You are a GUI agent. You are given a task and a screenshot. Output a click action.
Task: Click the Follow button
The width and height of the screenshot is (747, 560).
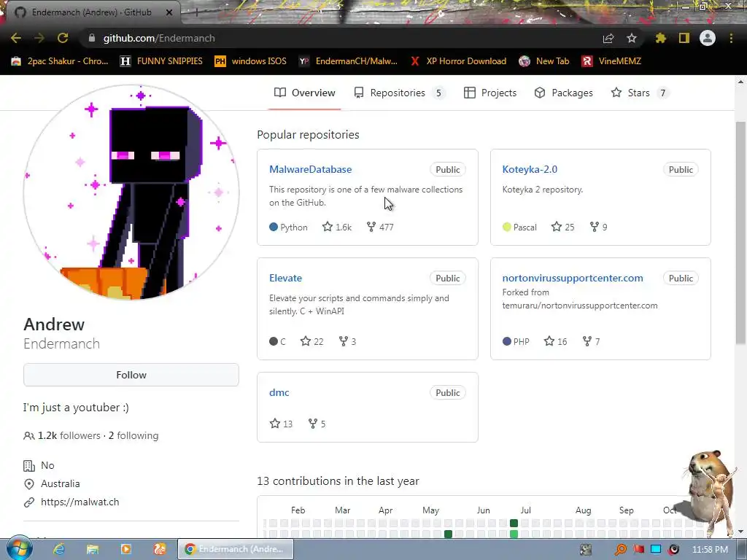coord(131,375)
